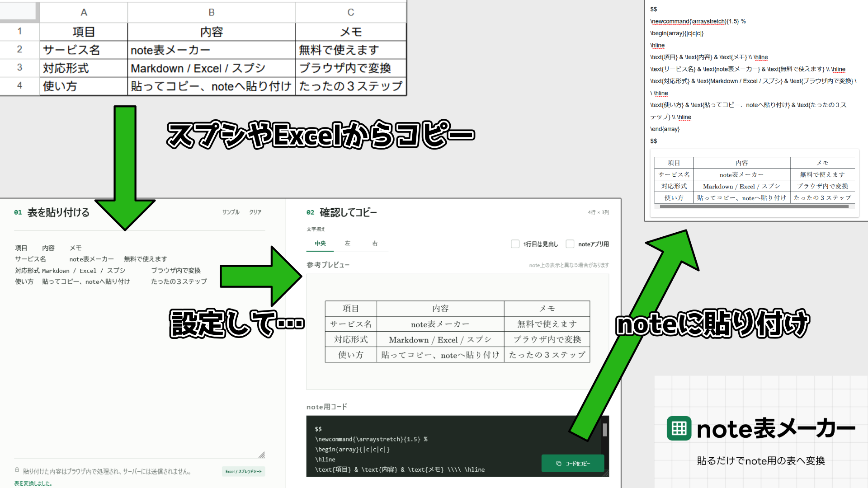
Task: Select spreadsheet row header 1
Action: (19, 32)
